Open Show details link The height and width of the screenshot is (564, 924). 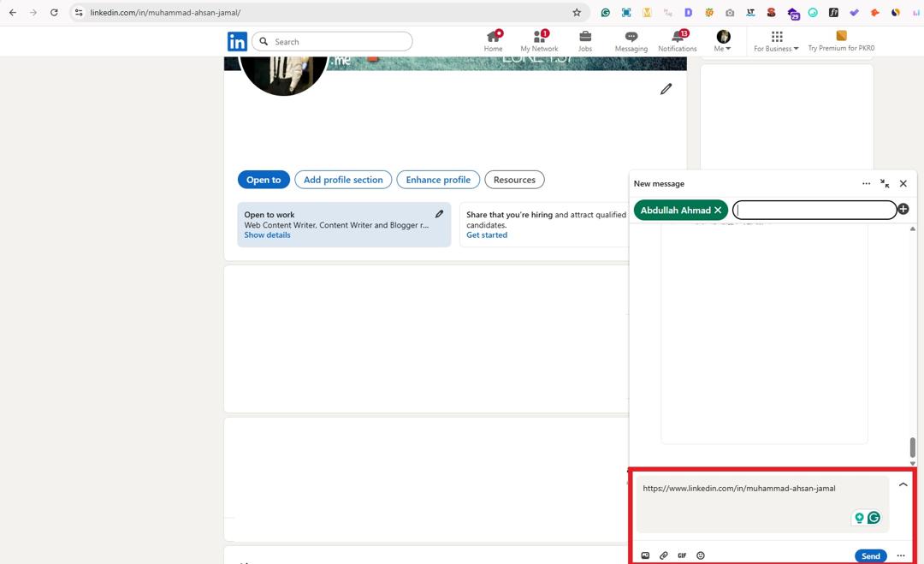(x=267, y=235)
